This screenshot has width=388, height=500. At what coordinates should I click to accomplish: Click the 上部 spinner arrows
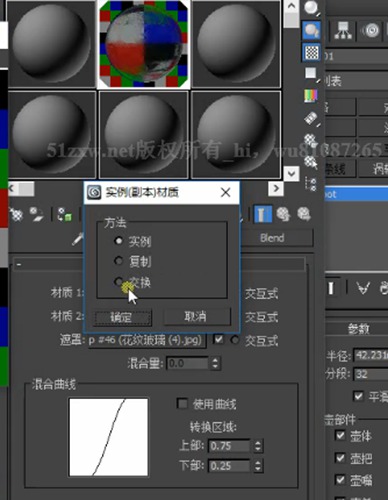pyautogui.click(x=258, y=446)
